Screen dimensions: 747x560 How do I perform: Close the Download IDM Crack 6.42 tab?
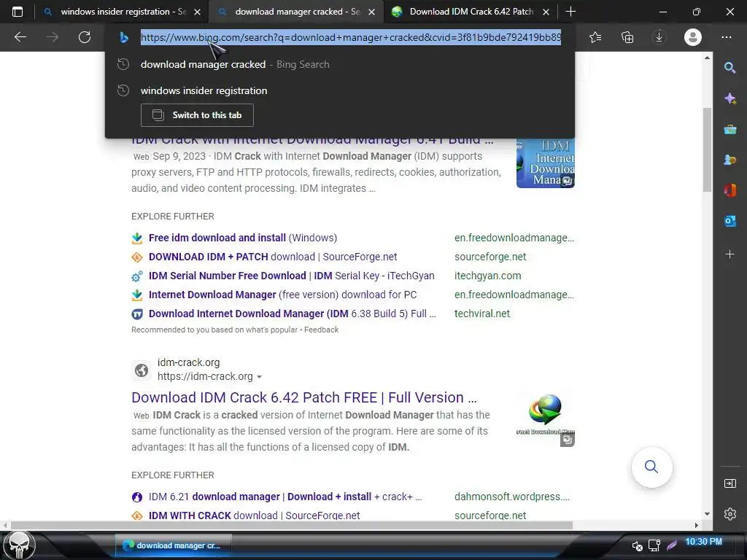pyautogui.click(x=546, y=12)
